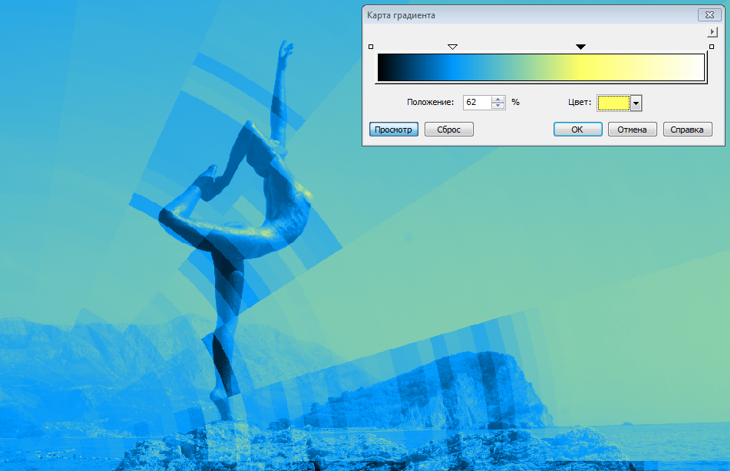Viewport: 730px width, 471px height.
Task: Confirm gradient map with OK button
Action: (578, 129)
